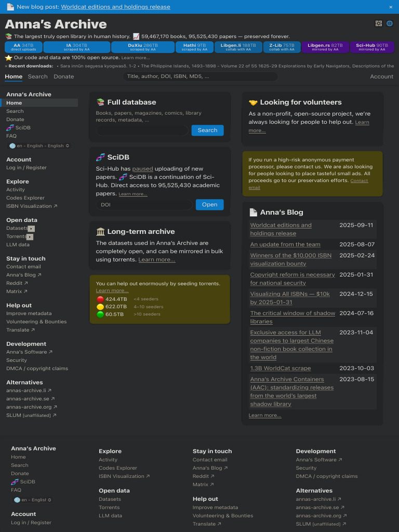Switch to the Donate tab in top navigation

coord(64,76)
